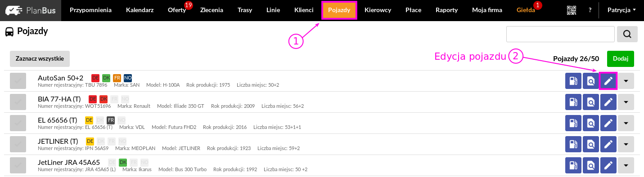
Task: Edit the AutoSan 50+2 vehicle
Action: coord(608,81)
